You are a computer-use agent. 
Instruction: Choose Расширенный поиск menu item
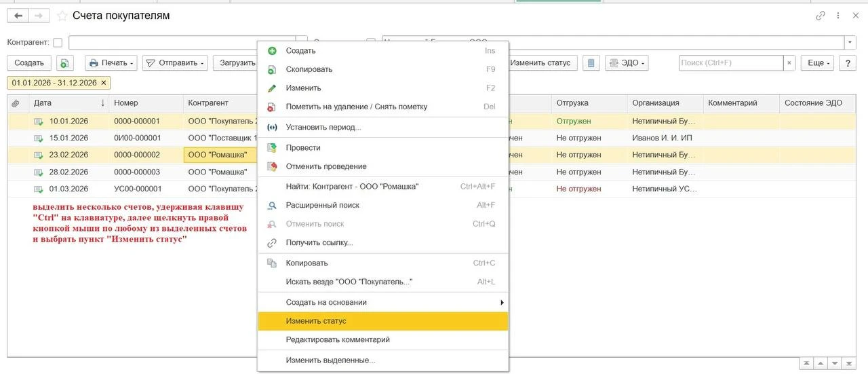click(x=383, y=205)
